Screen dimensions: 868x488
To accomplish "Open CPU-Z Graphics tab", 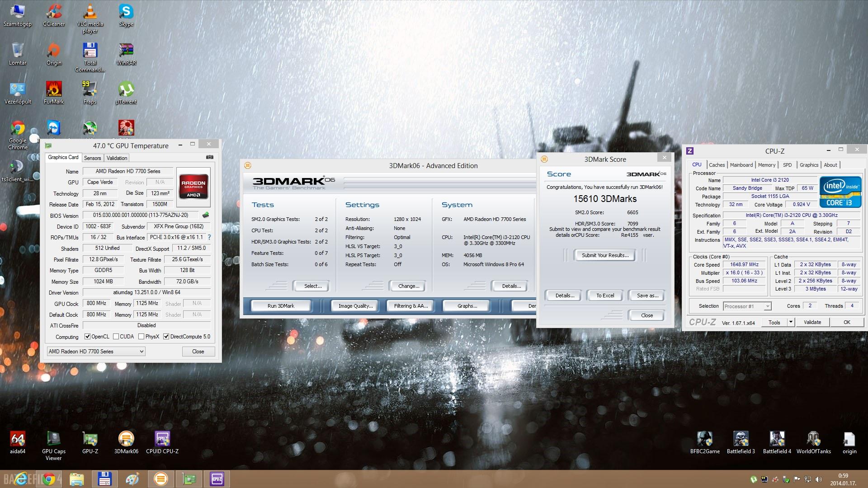I will click(809, 165).
